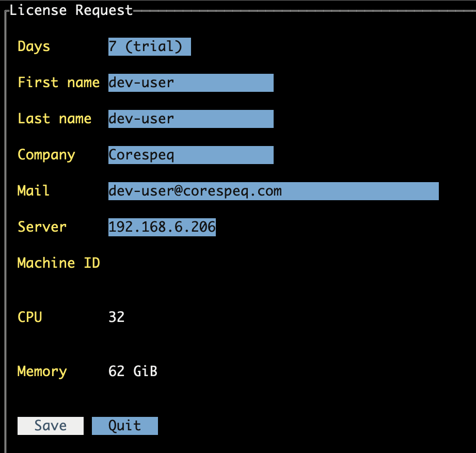Image resolution: width=476 pixels, height=453 pixels.
Task: Click the Days field showing 7 (trial)
Action: 149,46
